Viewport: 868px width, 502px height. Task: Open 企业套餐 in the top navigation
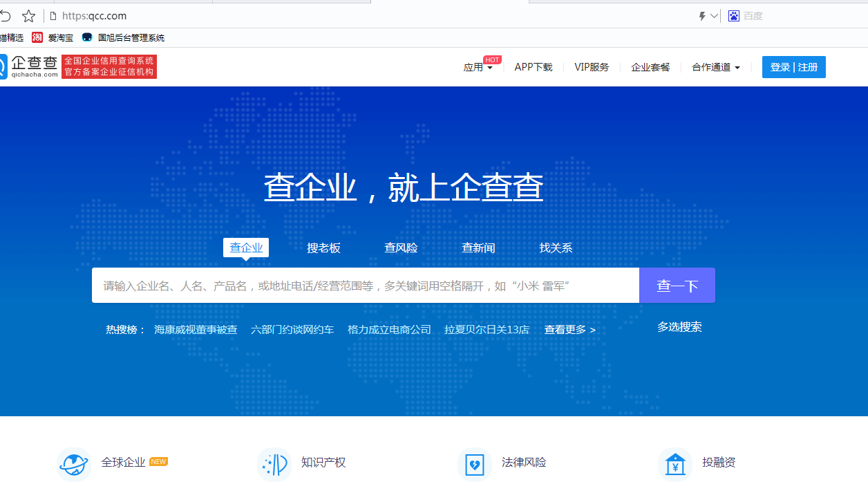coord(650,67)
